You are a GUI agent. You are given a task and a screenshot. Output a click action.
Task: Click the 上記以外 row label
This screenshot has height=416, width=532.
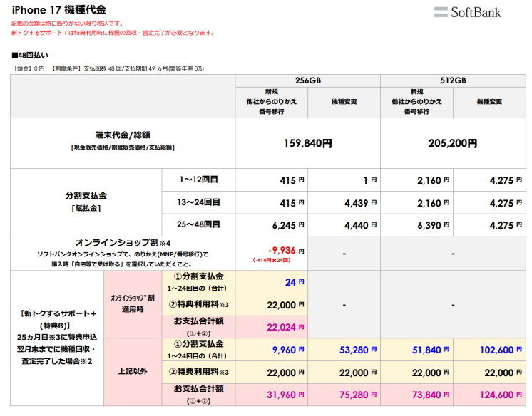tap(133, 371)
